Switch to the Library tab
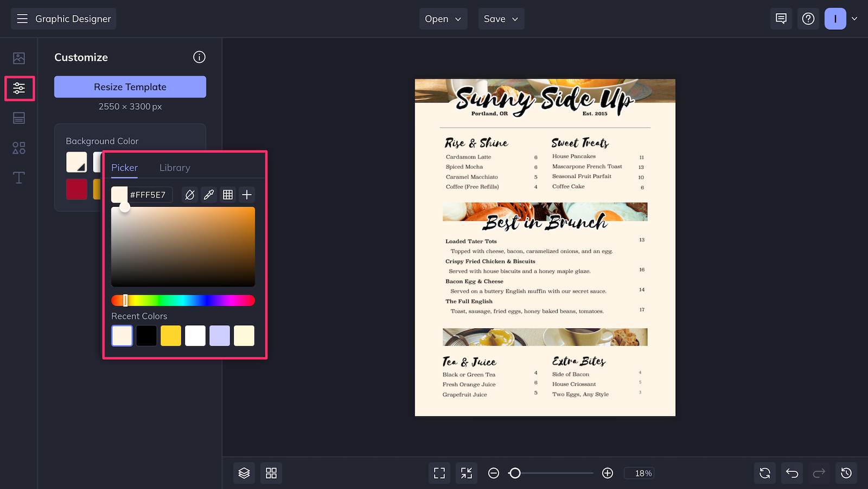868x489 pixels. pos(174,168)
